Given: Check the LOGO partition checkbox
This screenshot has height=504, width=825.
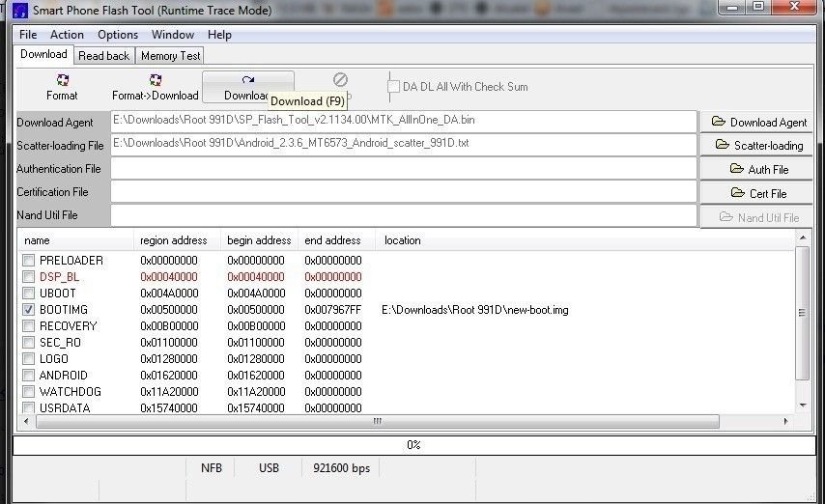Looking at the screenshot, I should coord(28,359).
